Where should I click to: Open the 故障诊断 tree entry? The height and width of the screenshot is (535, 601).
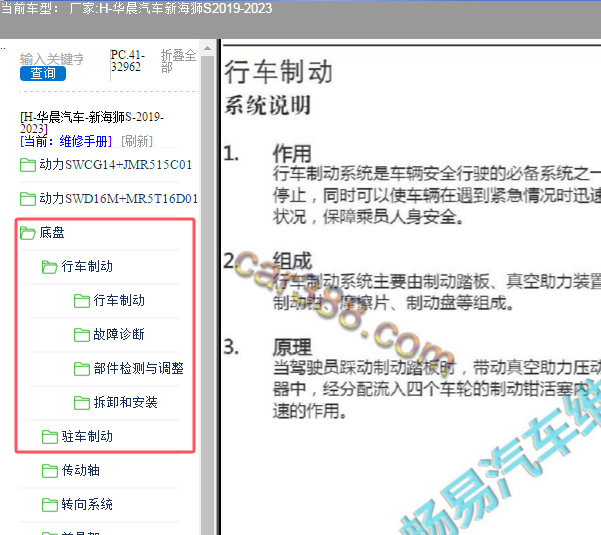point(119,335)
